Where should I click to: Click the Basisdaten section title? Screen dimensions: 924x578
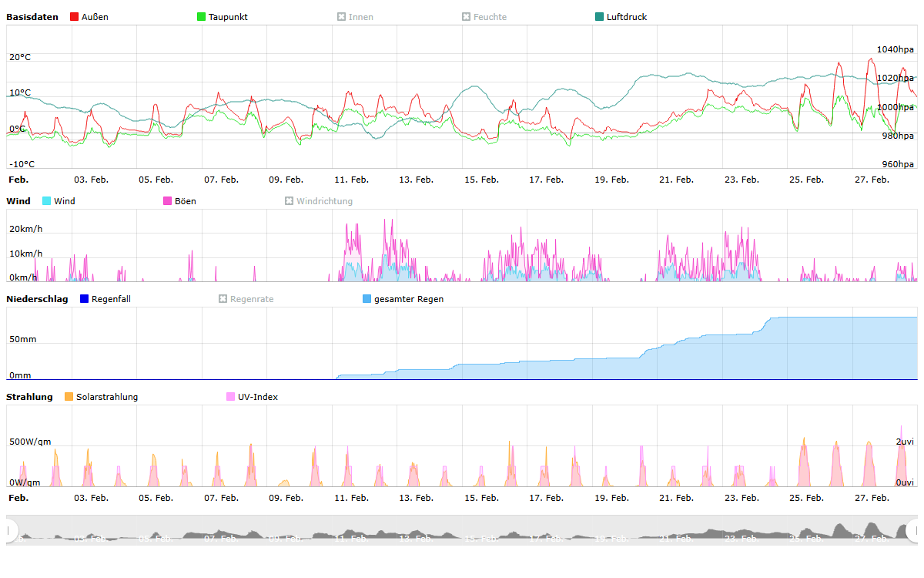click(x=32, y=17)
